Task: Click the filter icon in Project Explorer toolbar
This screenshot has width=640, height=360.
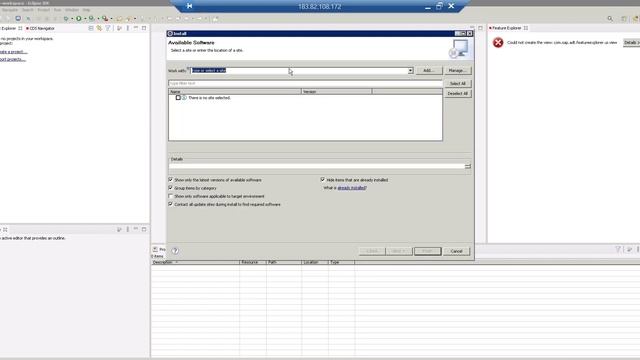Action: pyautogui.click(x=108, y=28)
